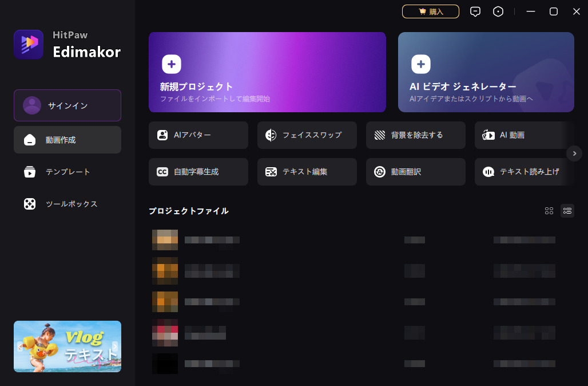Switch project files to grid view
Viewport: 588px width, 386px height.
tap(549, 211)
